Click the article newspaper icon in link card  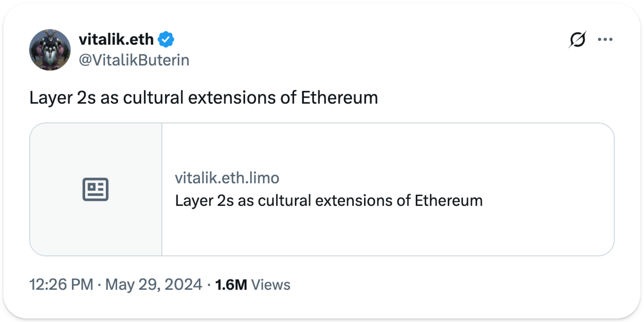pyautogui.click(x=95, y=189)
